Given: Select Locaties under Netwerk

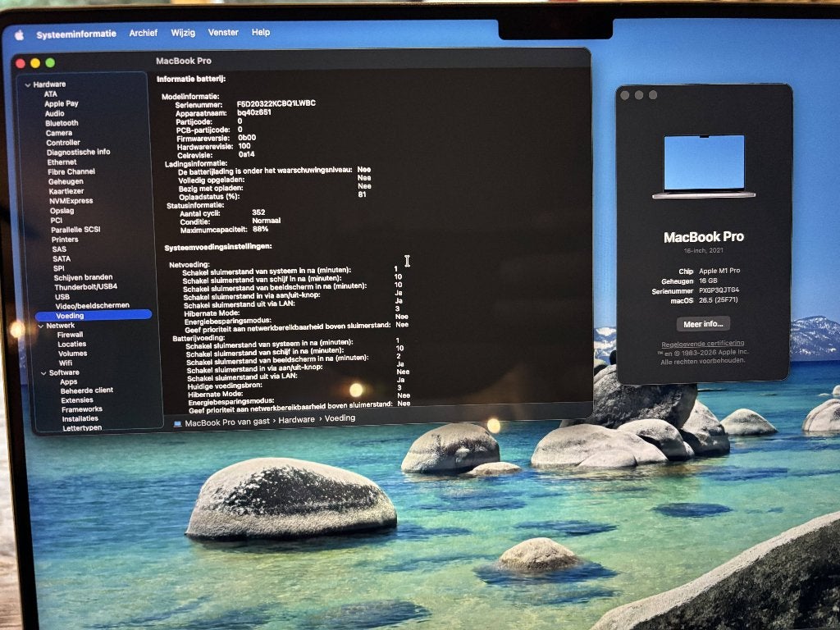Looking at the screenshot, I should click(x=72, y=345).
